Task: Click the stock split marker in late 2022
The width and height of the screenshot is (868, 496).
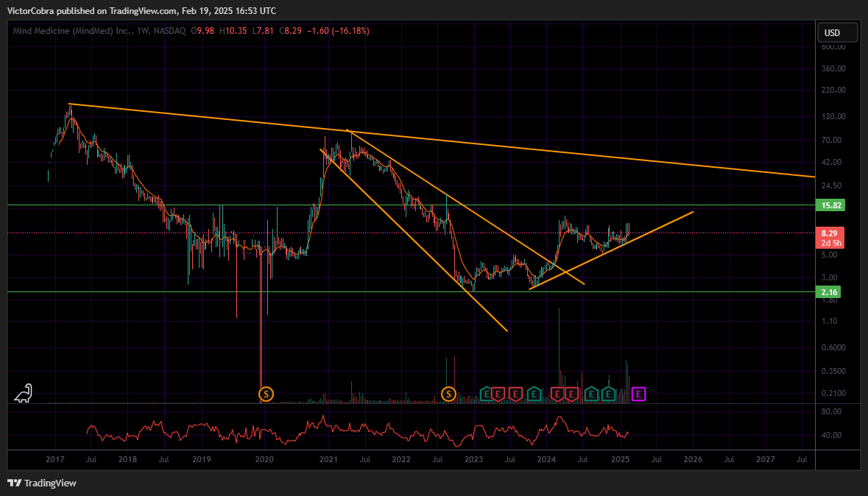Action: click(448, 394)
